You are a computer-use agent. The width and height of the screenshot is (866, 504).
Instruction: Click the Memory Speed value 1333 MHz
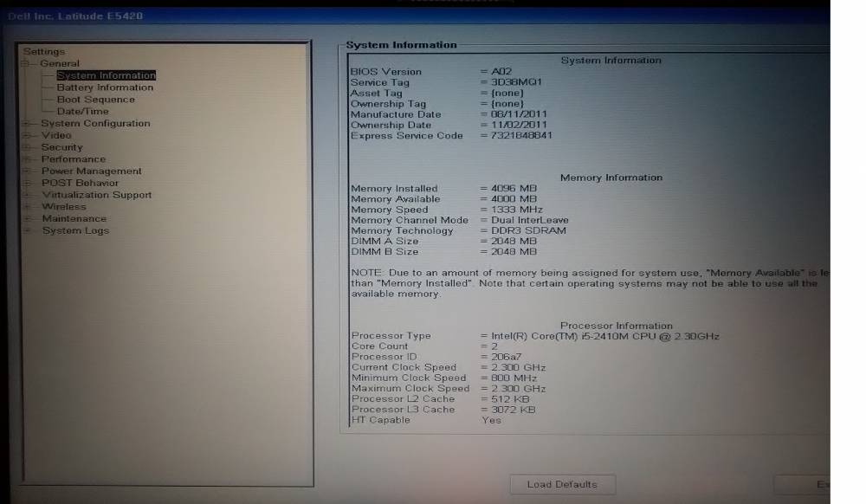(516, 210)
